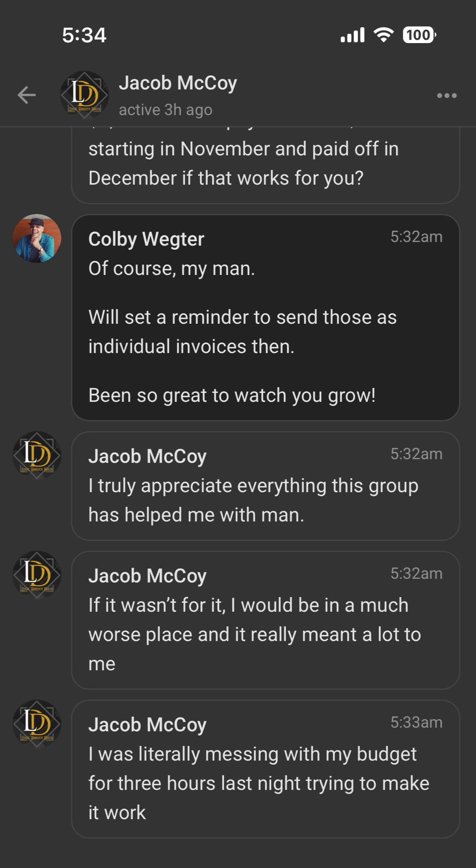
Task: Select the "messing with my budget" message text
Action: pyautogui.click(x=258, y=783)
